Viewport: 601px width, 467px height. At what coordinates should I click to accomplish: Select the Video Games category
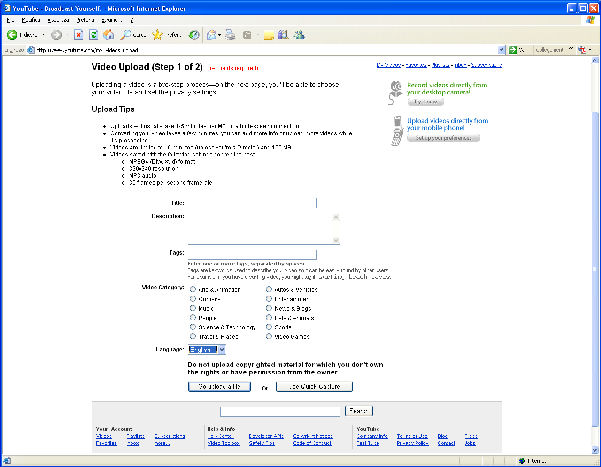(x=269, y=336)
